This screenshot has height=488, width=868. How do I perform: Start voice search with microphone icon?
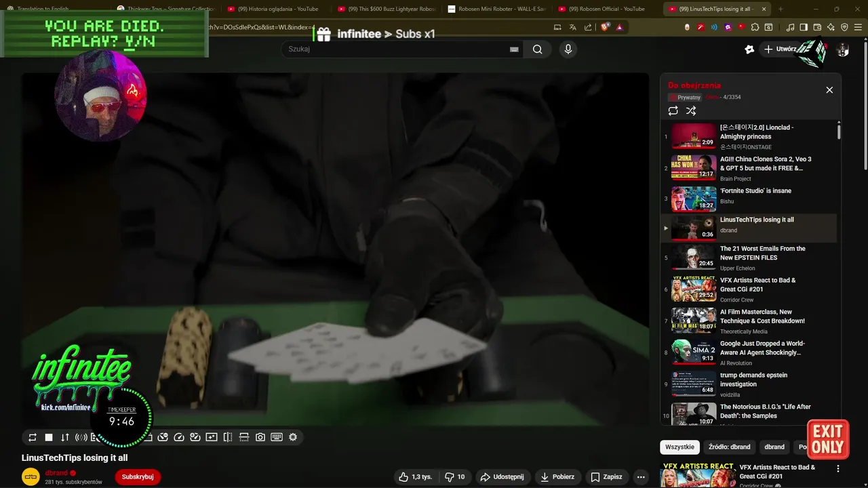pyautogui.click(x=568, y=49)
